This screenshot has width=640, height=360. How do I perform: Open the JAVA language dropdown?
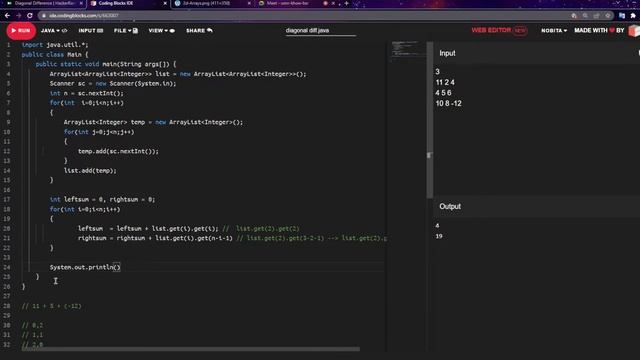point(54,31)
